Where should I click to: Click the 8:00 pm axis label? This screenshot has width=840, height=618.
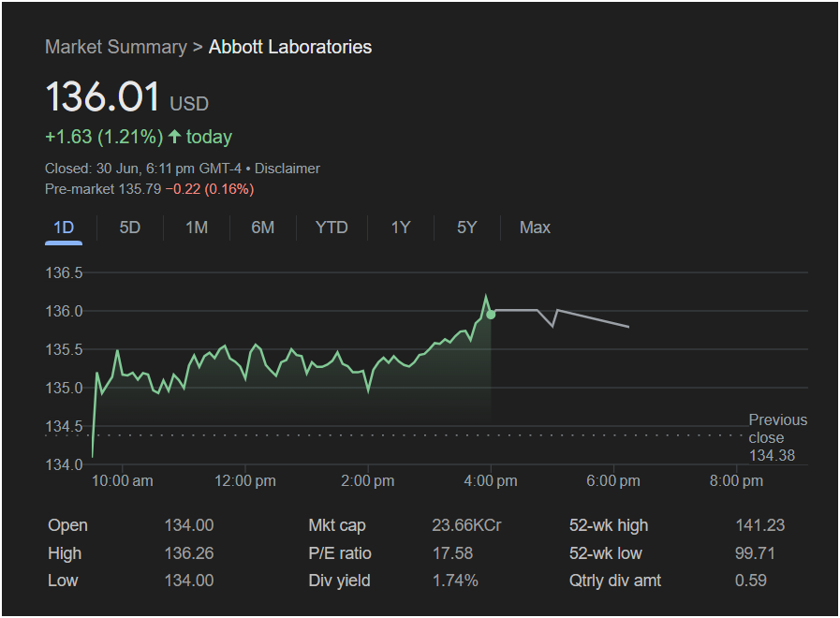pyautogui.click(x=736, y=481)
